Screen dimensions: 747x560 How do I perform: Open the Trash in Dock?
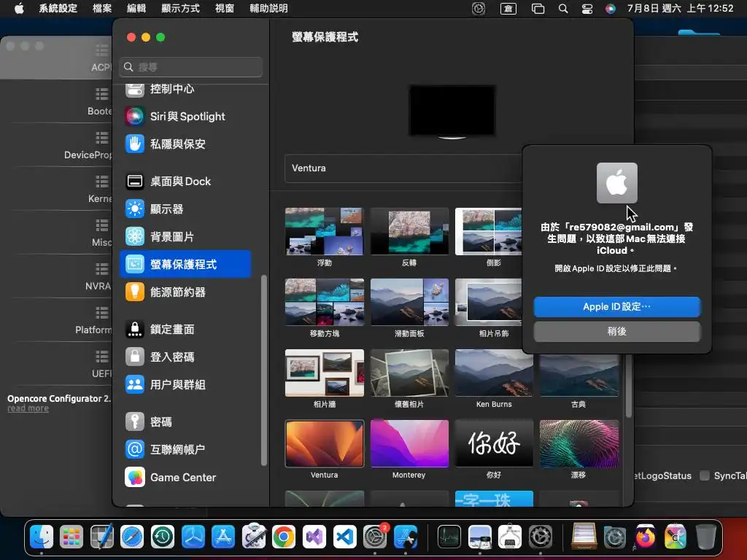(705, 537)
